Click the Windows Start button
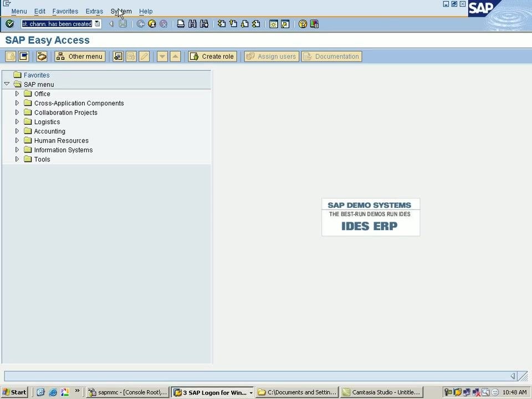 [x=14, y=392]
